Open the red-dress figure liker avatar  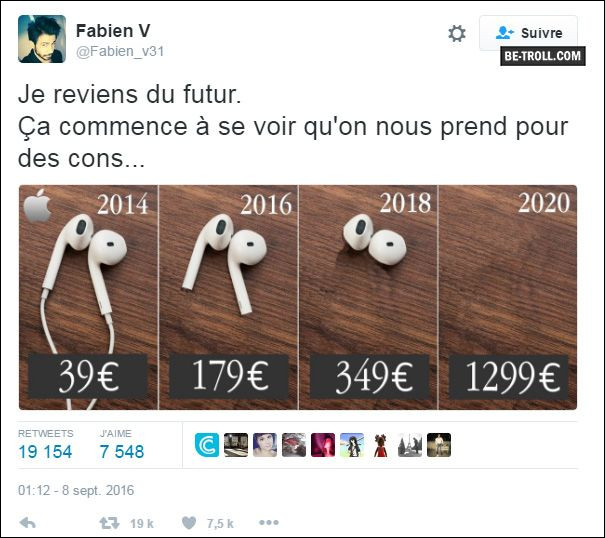tap(381, 445)
